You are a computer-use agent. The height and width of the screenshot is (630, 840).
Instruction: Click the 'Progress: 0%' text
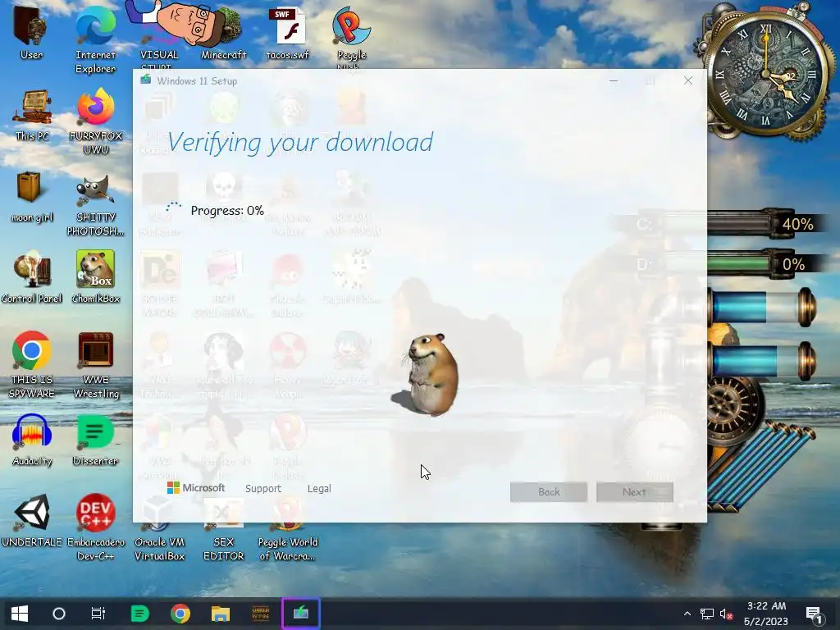(x=227, y=211)
